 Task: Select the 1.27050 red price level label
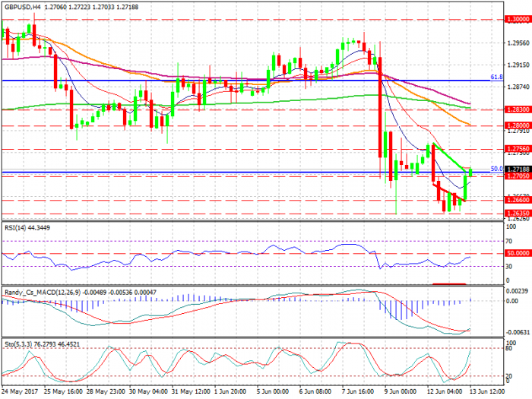pyautogui.click(x=518, y=176)
